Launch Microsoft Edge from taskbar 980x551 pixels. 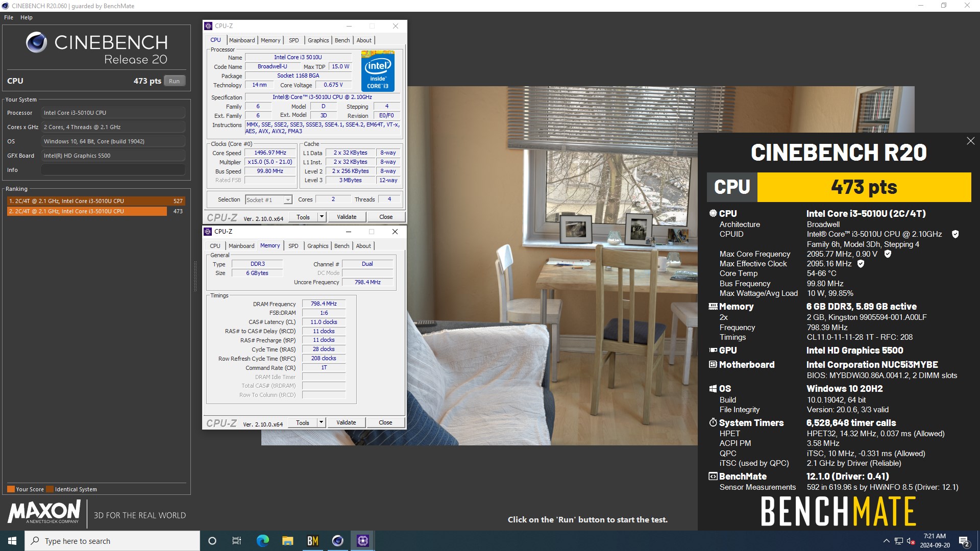click(x=262, y=541)
